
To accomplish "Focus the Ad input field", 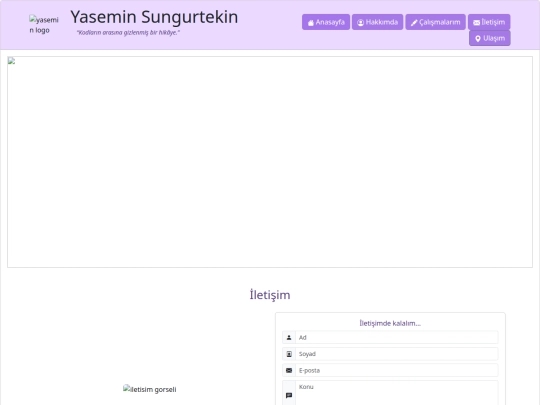I will [x=397, y=338].
